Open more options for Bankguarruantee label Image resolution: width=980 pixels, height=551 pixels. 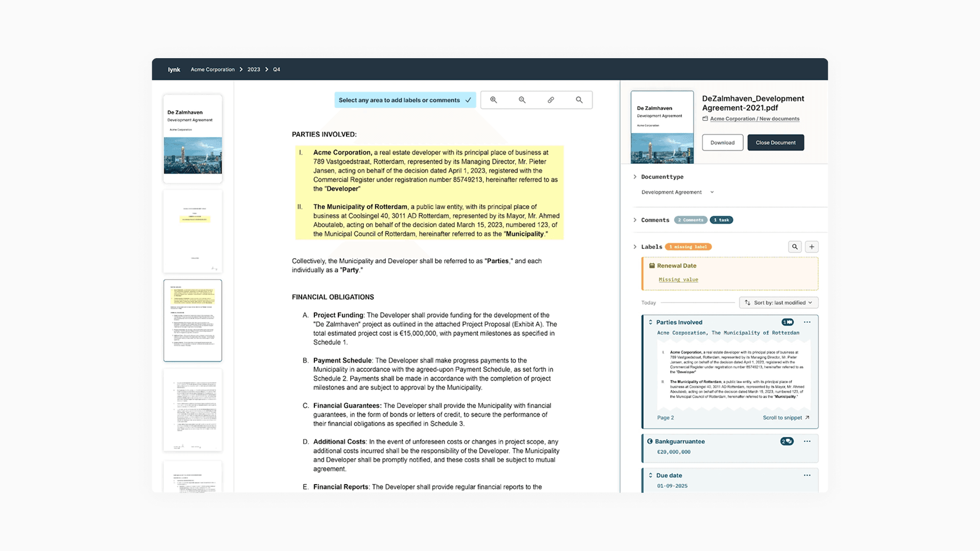(807, 441)
